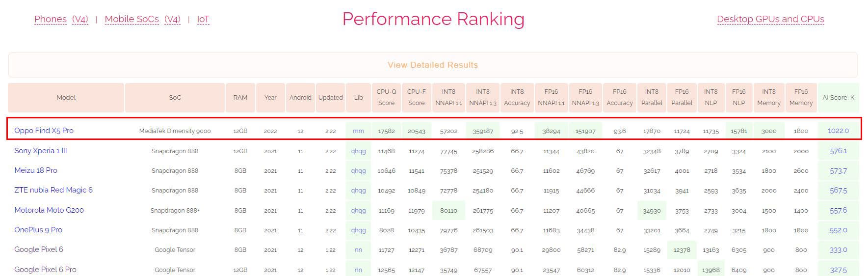Click the Updated column header
868x276 pixels.
331,97
